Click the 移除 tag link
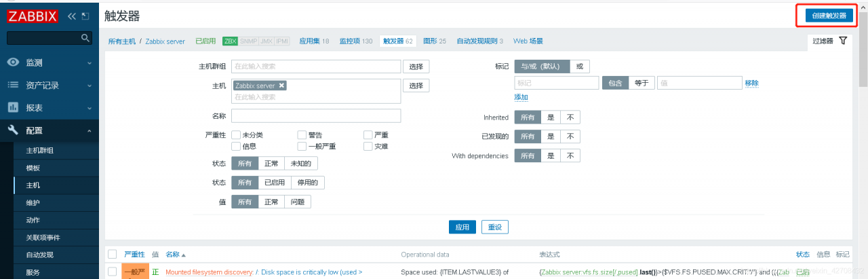Image resolution: width=868 pixels, height=279 pixels. (x=751, y=83)
